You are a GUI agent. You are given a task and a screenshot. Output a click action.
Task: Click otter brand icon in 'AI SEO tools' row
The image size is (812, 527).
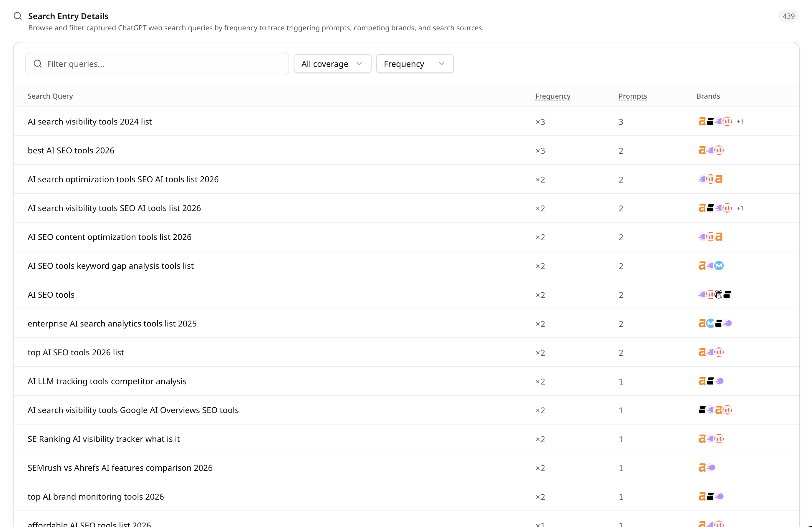click(718, 294)
